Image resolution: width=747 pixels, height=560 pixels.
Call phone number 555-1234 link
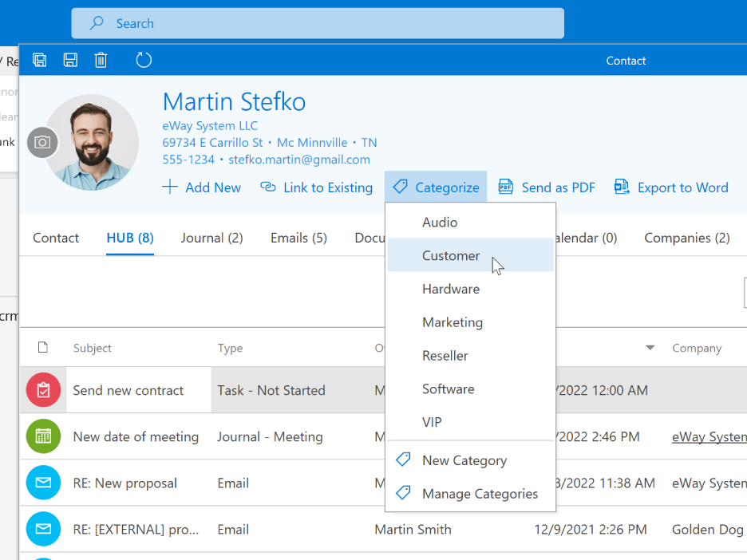coord(188,159)
